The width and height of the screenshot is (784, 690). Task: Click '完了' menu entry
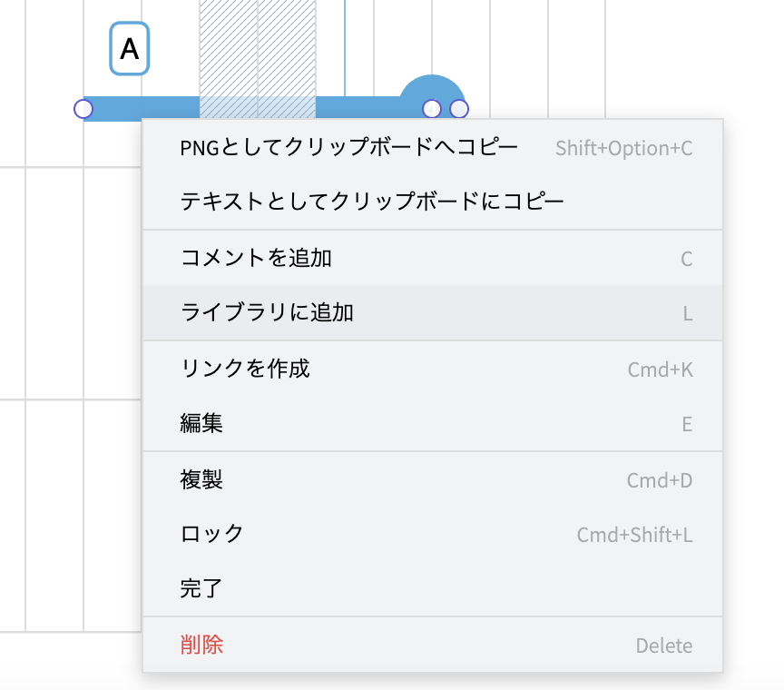point(201,588)
